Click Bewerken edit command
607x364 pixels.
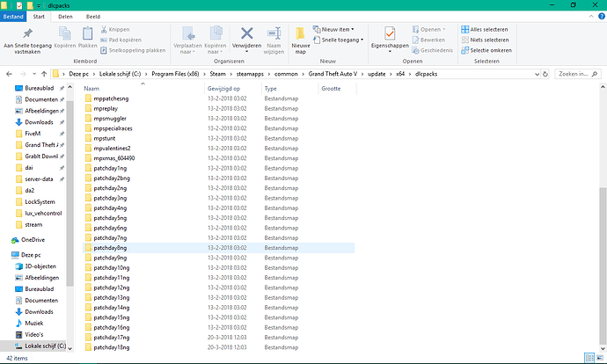coord(428,40)
